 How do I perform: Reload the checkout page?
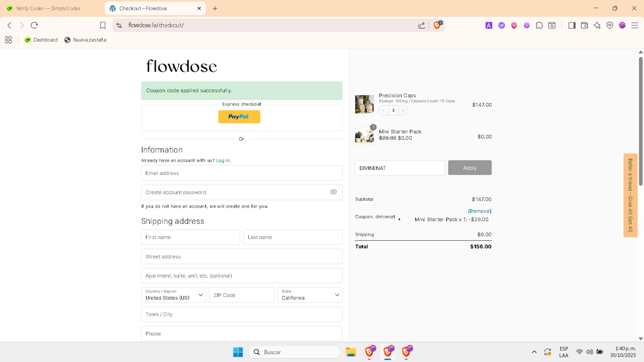point(34,25)
